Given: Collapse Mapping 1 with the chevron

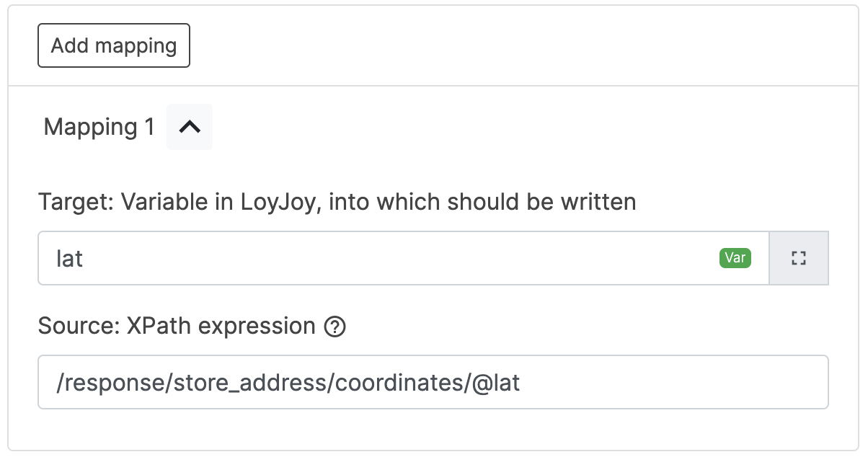Looking at the screenshot, I should [x=190, y=127].
